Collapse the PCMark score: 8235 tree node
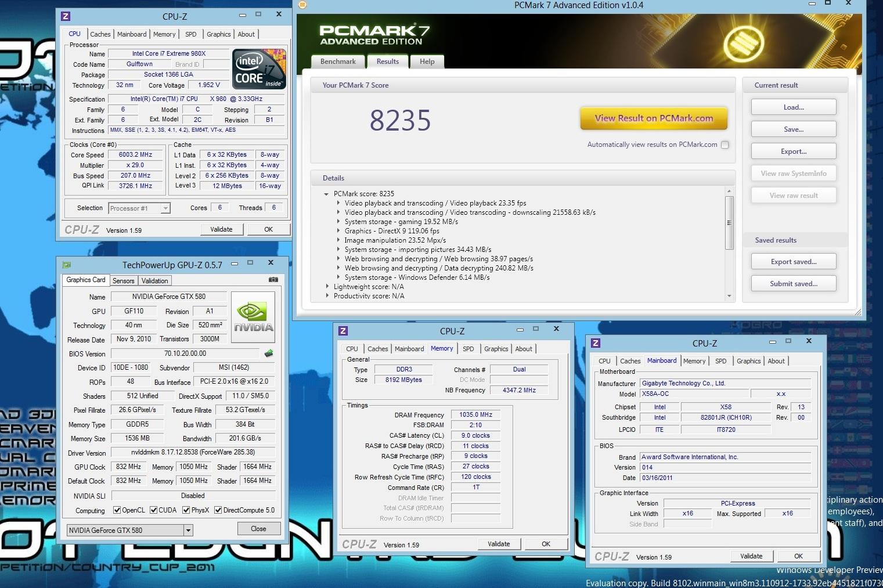Screen dimensions: 883x588 coord(326,194)
